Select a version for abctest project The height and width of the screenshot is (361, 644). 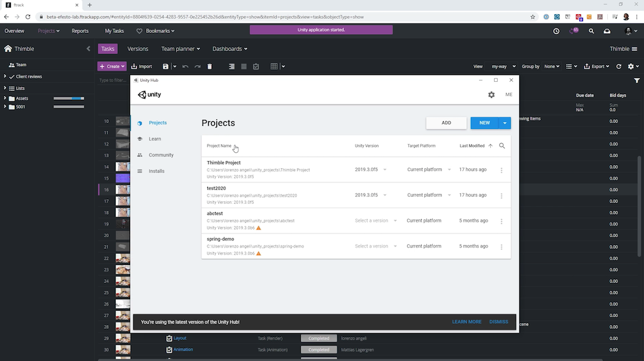point(376,221)
